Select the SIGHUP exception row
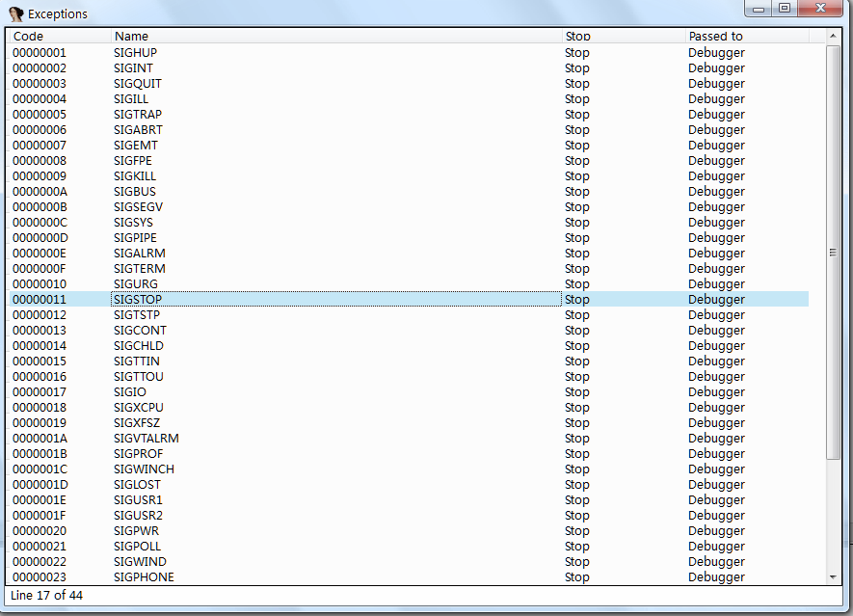This screenshot has height=616, width=853. click(409, 53)
